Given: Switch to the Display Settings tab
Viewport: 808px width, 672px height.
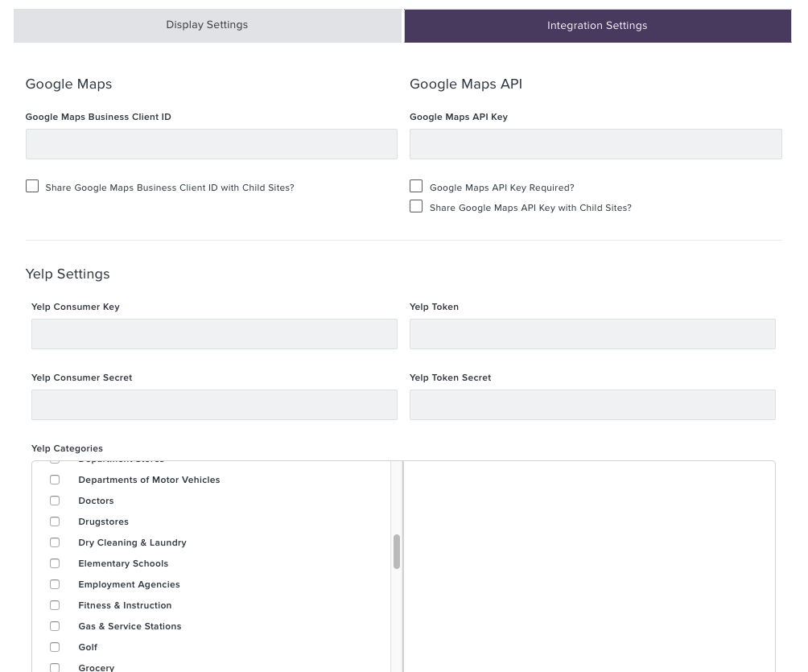Looking at the screenshot, I should (x=207, y=25).
